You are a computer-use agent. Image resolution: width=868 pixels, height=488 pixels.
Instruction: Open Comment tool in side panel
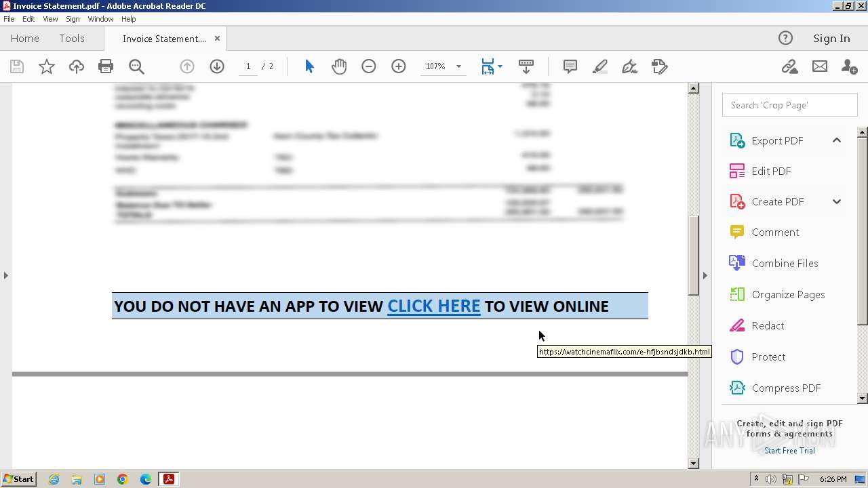(774, 232)
